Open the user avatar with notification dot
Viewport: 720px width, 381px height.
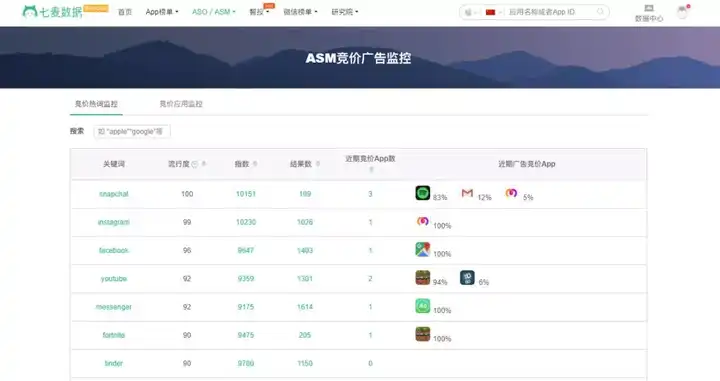(682, 12)
